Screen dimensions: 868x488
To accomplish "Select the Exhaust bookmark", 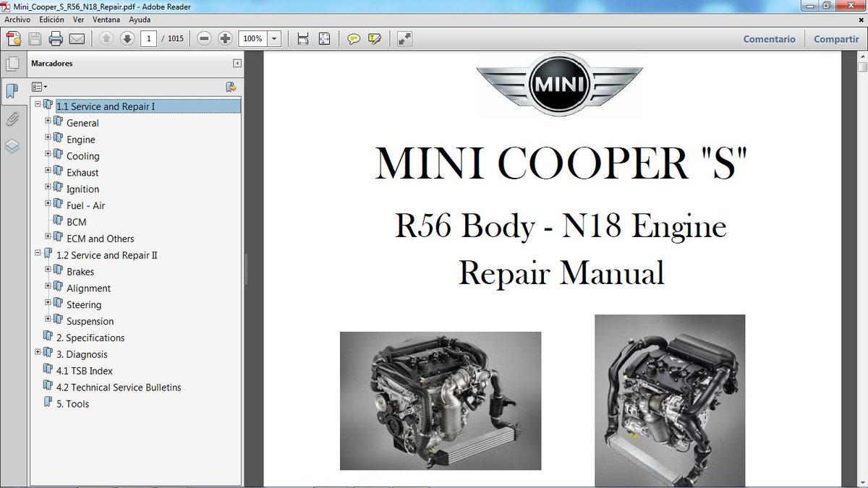I will pyautogui.click(x=82, y=173).
